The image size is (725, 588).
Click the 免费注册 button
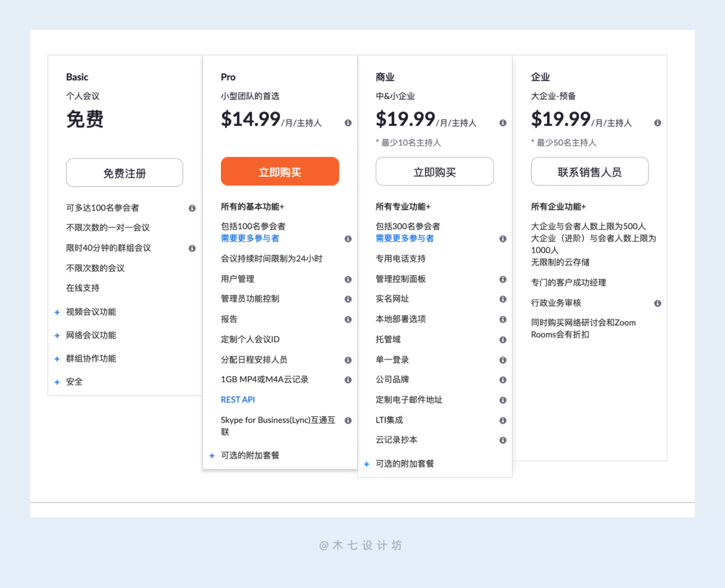124,173
